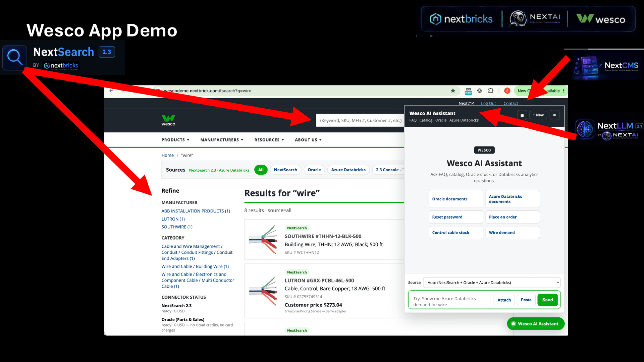This screenshot has width=644, height=362.
Task: Open the red S profile avatar
Action: [x=507, y=90]
